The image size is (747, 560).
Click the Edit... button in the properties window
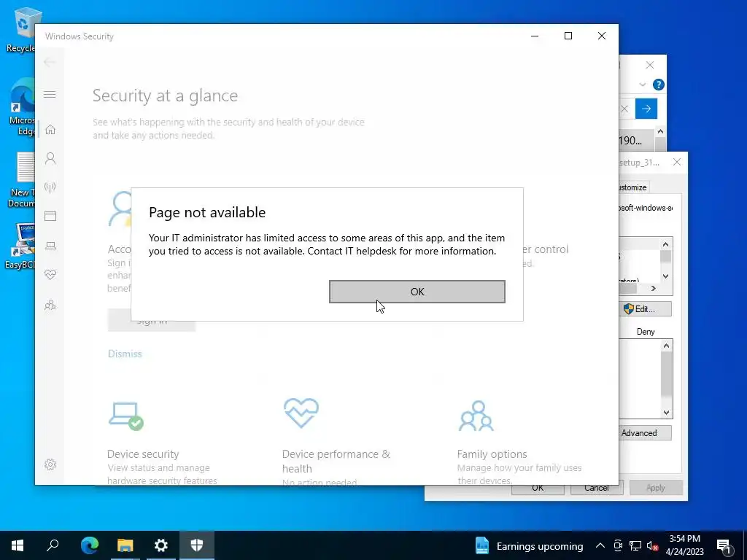pos(646,309)
